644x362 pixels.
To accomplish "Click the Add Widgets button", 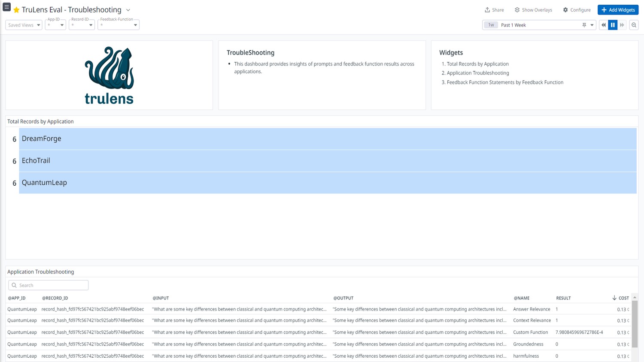I will pyautogui.click(x=618, y=10).
